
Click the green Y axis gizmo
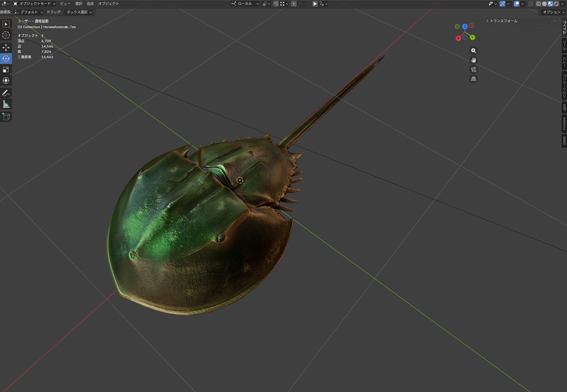(x=472, y=37)
